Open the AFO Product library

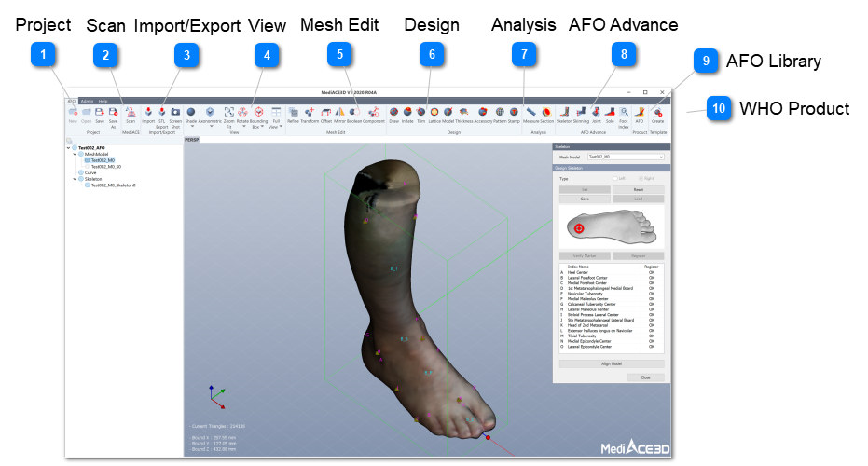click(x=640, y=115)
